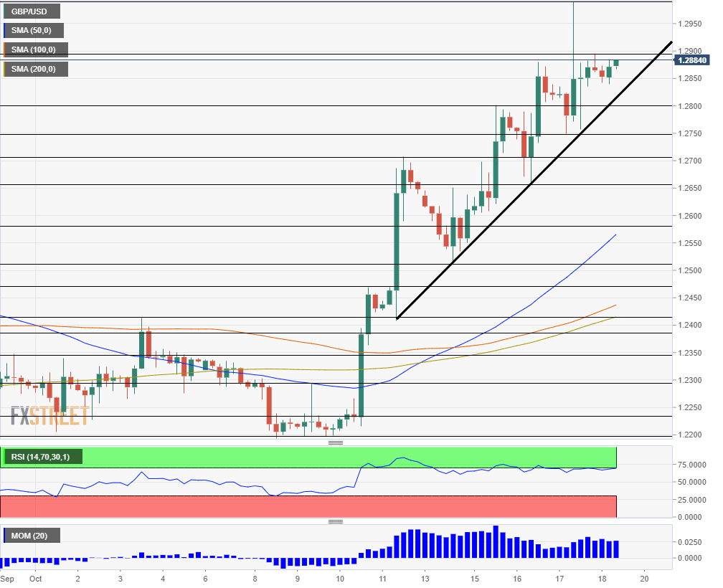Click the 1.2600 price axis label
723x588 pixels.
pyautogui.click(x=689, y=216)
